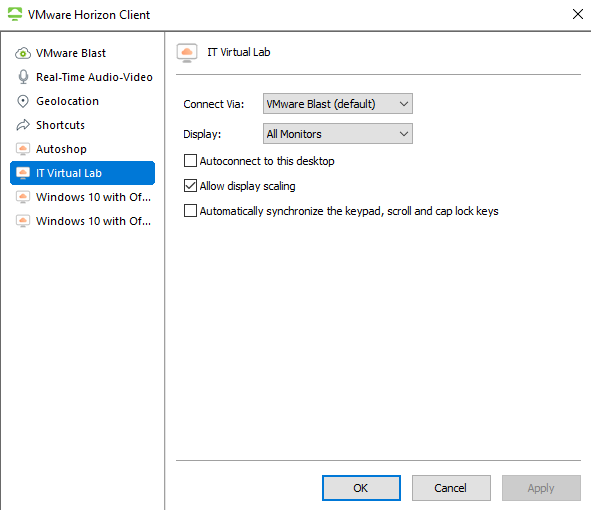591x510 pixels.
Task: Close the VMware Horizon Client dialog
Action: [x=577, y=14]
